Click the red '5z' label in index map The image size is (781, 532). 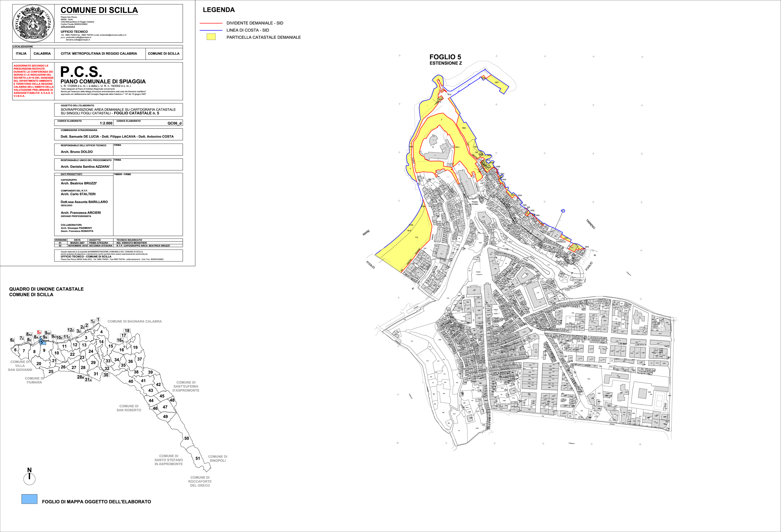(39, 332)
